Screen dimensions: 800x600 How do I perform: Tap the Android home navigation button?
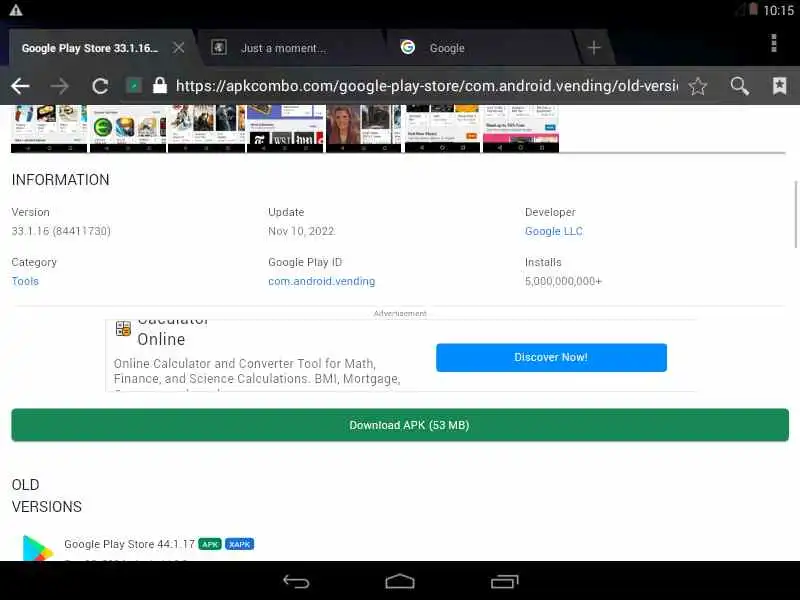[400, 582]
